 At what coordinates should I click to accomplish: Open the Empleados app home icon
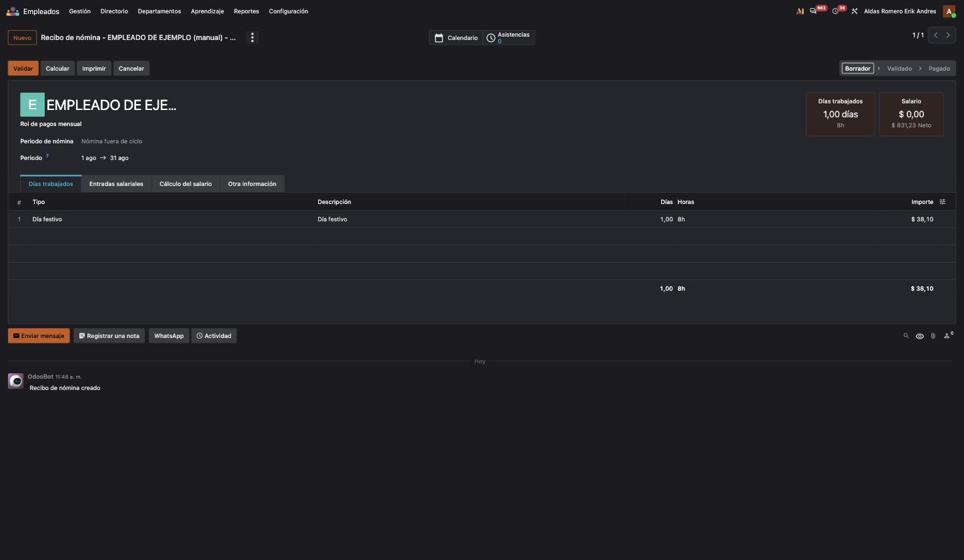pos(13,11)
